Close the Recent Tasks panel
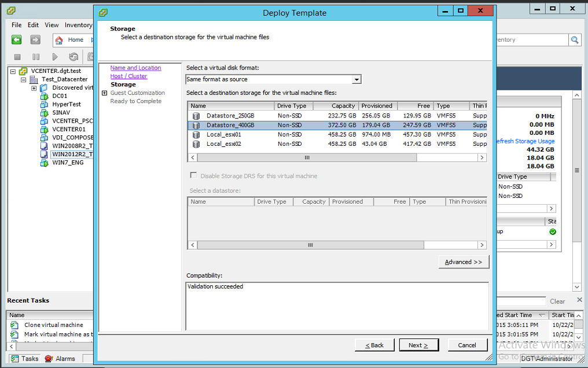Viewport: 588px width, 368px height. pos(579,300)
